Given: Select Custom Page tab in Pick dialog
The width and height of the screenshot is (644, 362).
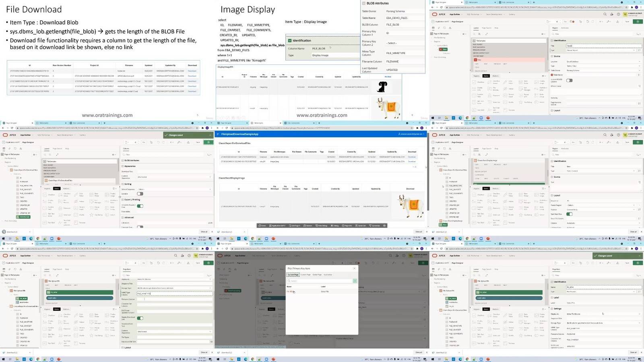Looking at the screenshot, I should click(305, 275).
